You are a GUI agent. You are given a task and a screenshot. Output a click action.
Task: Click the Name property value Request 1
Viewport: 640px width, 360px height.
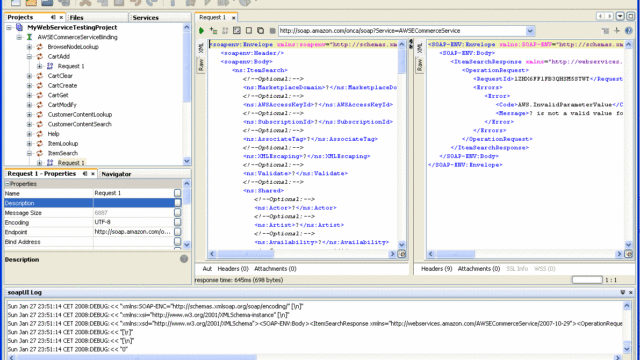pyautogui.click(x=108, y=193)
